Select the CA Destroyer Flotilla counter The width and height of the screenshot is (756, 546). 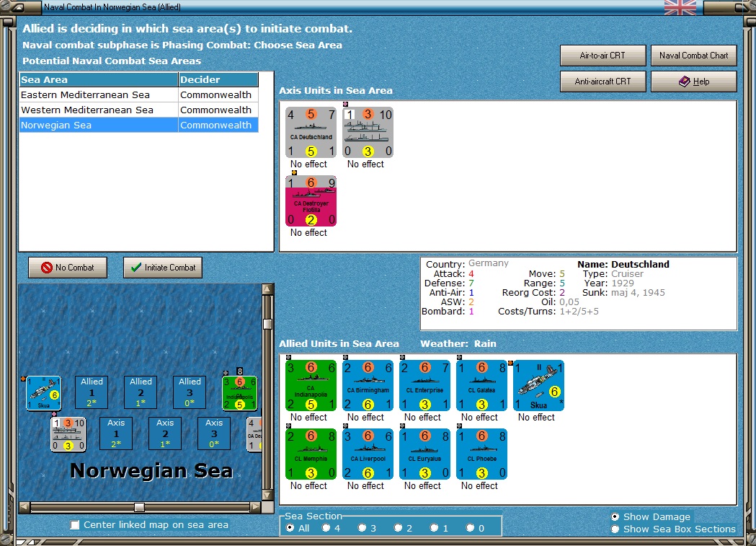[311, 201]
